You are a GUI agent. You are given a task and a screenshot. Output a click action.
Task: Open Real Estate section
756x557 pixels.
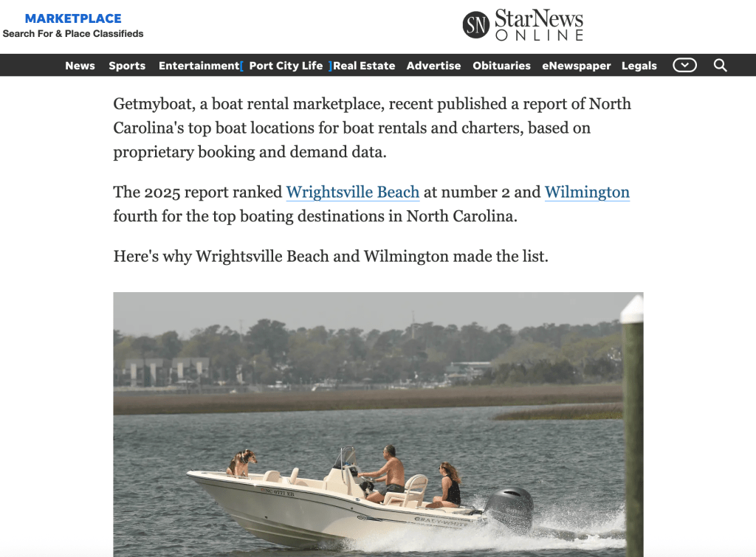364,66
